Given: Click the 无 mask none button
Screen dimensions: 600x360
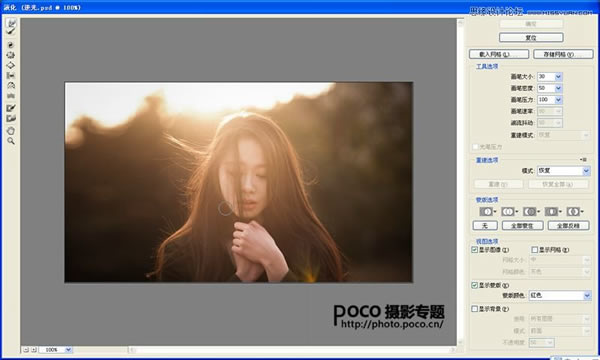Looking at the screenshot, I should (x=485, y=226).
